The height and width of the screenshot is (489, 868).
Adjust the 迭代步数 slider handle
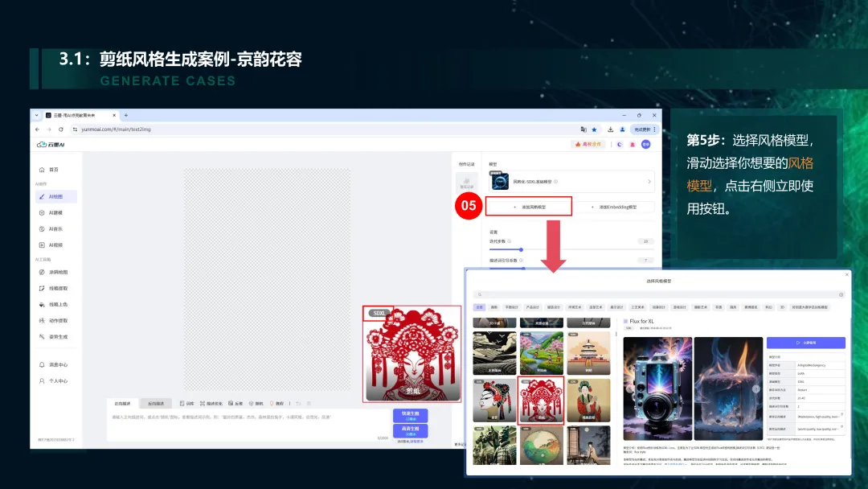(521, 250)
